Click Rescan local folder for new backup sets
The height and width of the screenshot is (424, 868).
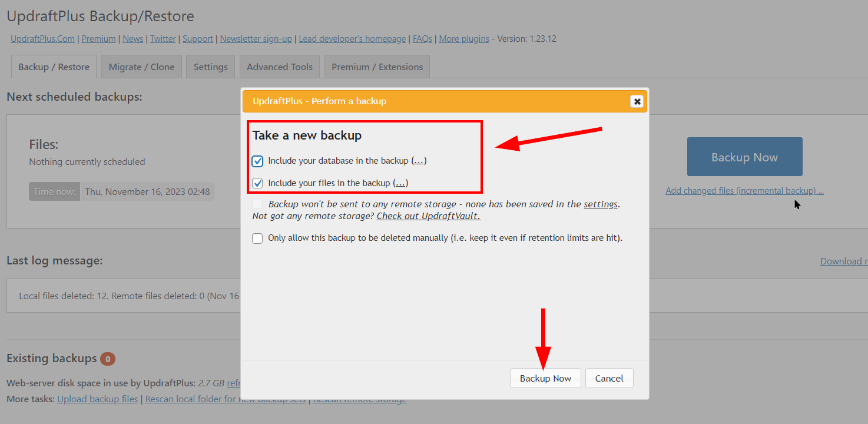coord(226,399)
